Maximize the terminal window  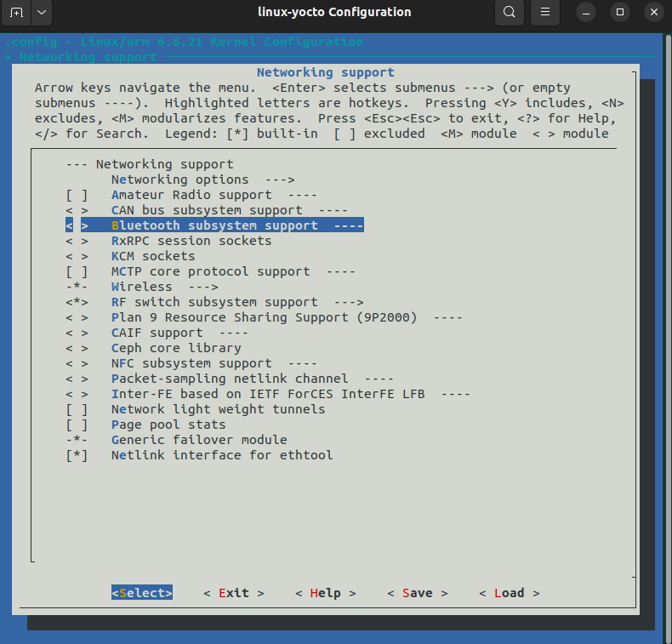coord(620,13)
